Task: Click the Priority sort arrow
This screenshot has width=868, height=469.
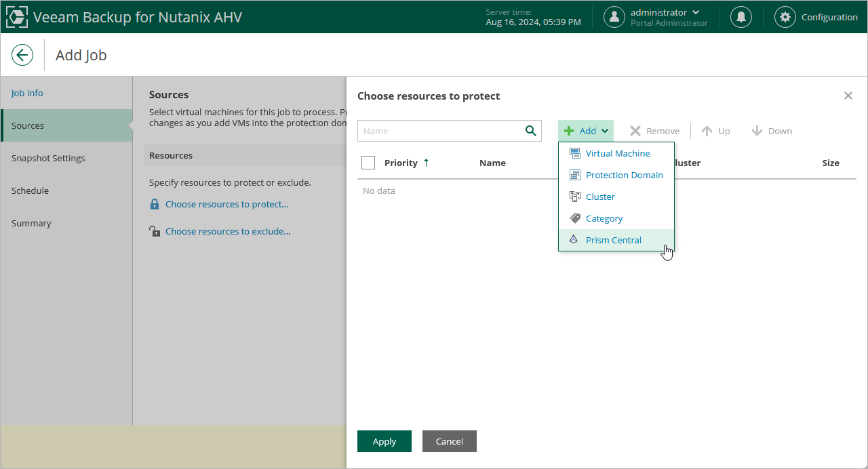Action: point(426,163)
